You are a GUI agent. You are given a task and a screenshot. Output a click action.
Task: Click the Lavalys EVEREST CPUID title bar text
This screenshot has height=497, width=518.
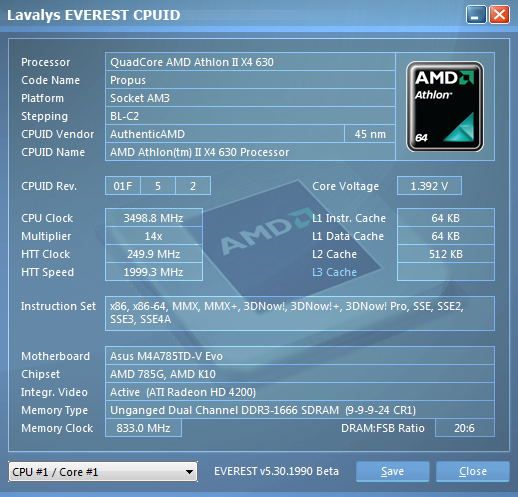94,15
